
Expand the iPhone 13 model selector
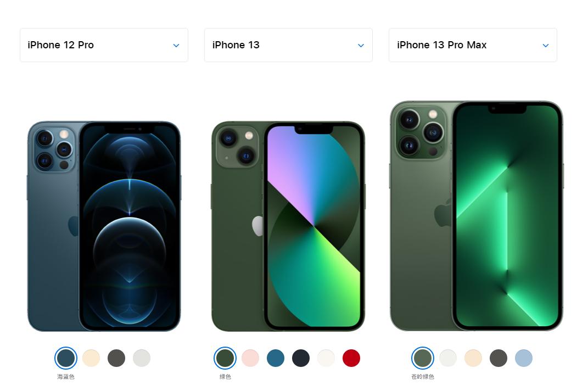pos(288,45)
